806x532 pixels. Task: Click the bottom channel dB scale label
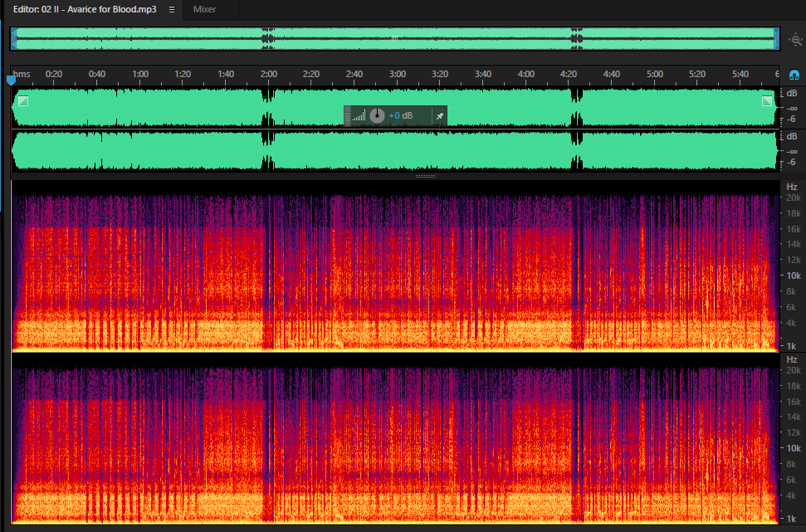tap(792, 136)
